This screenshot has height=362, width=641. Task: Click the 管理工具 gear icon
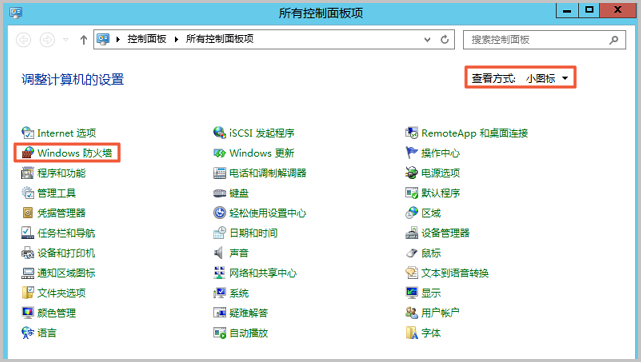27,193
